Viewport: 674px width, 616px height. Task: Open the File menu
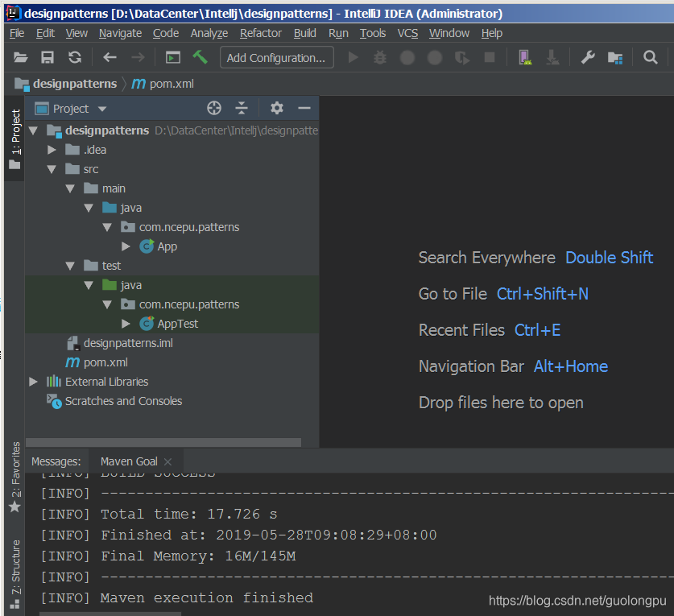[17, 33]
